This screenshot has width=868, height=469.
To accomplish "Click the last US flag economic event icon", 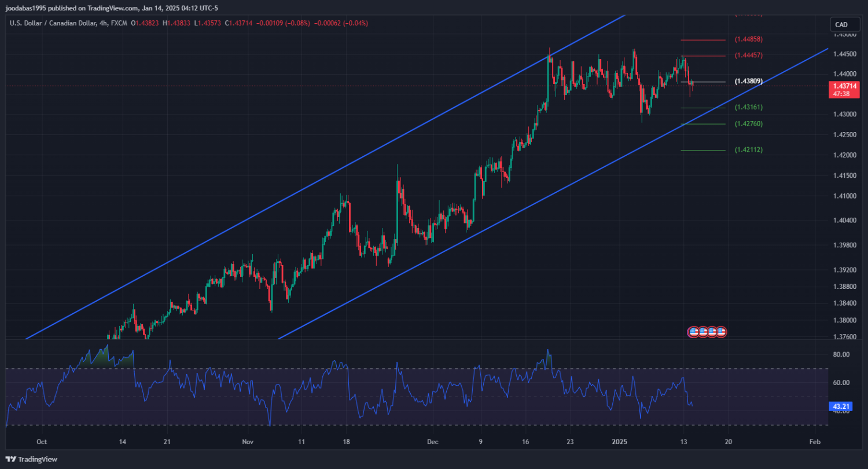I will click(721, 332).
